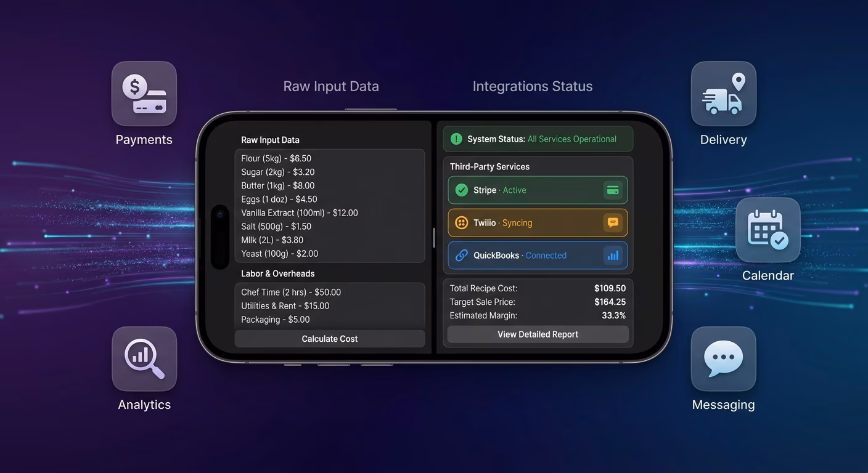Click the Flour (5kg) - $6.50 line
Screen dimensions: 868x473
tap(276, 158)
